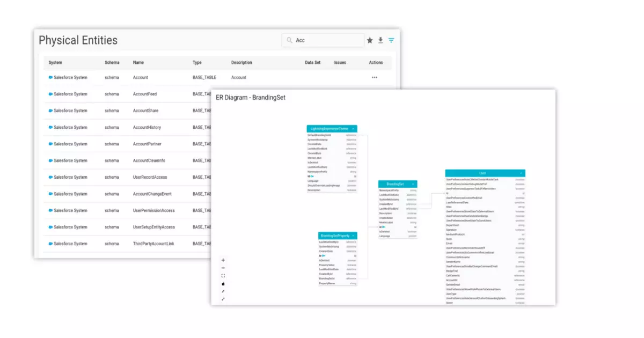This screenshot has height=338, width=644.
Task: Open the three-dot actions menu for Account
Action: pyautogui.click(x=375, y=77)
